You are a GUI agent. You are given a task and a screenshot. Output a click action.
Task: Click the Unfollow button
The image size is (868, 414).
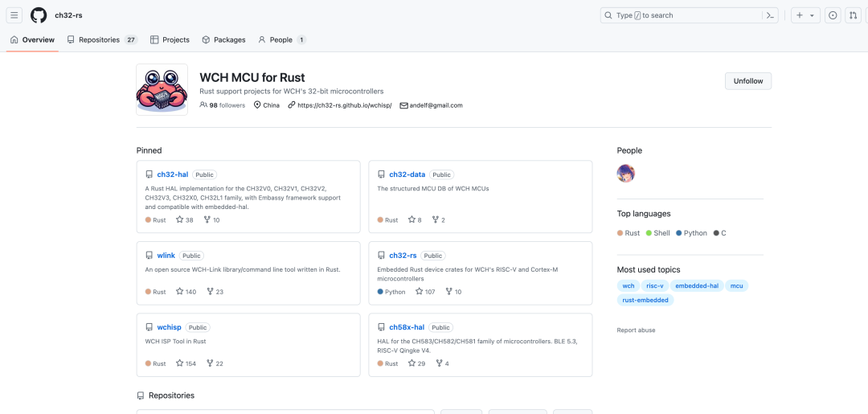748,81
